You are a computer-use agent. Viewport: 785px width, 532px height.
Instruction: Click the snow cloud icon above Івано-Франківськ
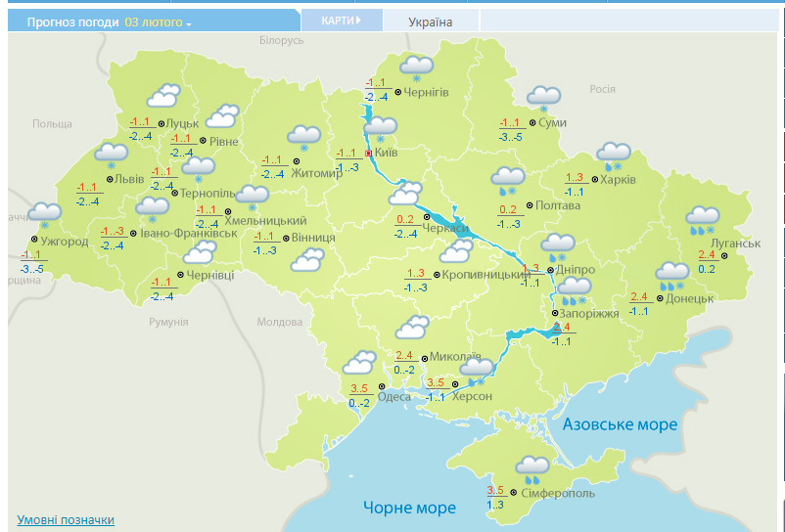(x=152, y=209)
